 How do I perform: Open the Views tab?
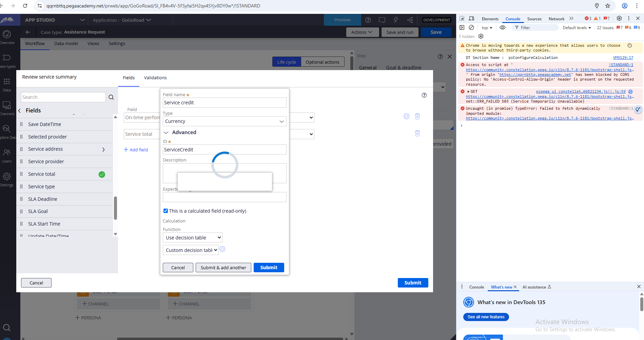tap(93, 44)
